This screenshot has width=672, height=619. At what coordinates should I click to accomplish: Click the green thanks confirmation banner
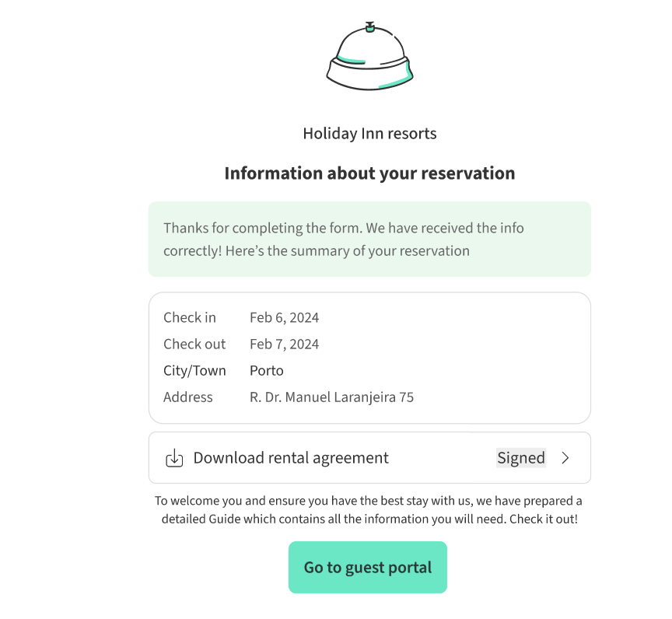[369, 240]
